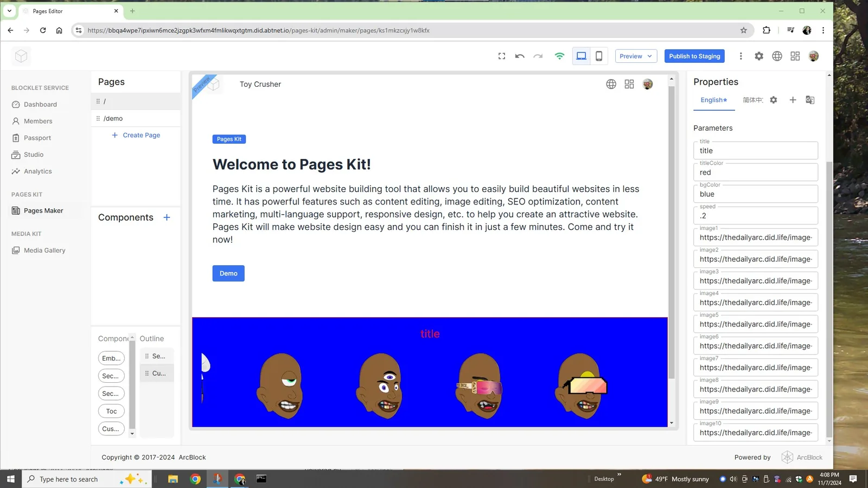Image resolution: width=868 pixels, height=488 pixels.
Task: Select the root "/" page
Action: [x=136, y=101]
